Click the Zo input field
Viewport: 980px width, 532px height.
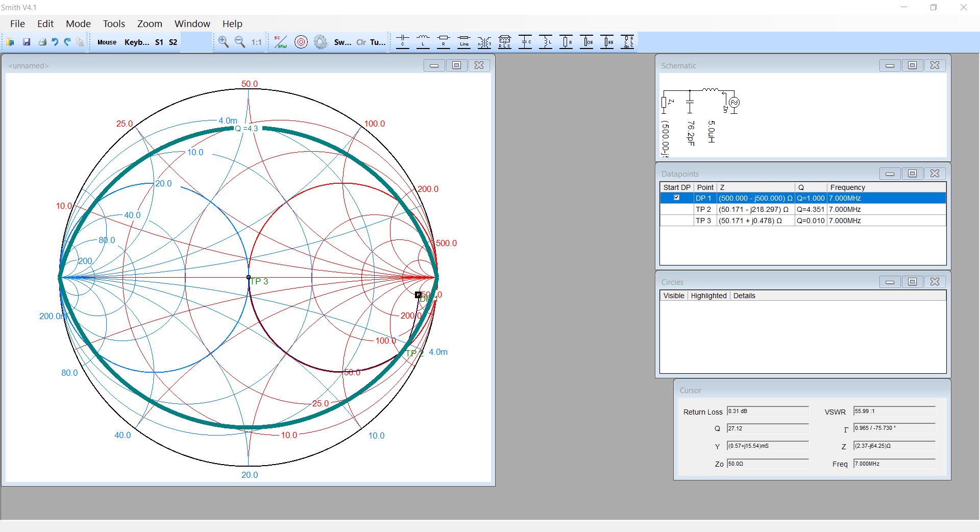pos(767,464)
